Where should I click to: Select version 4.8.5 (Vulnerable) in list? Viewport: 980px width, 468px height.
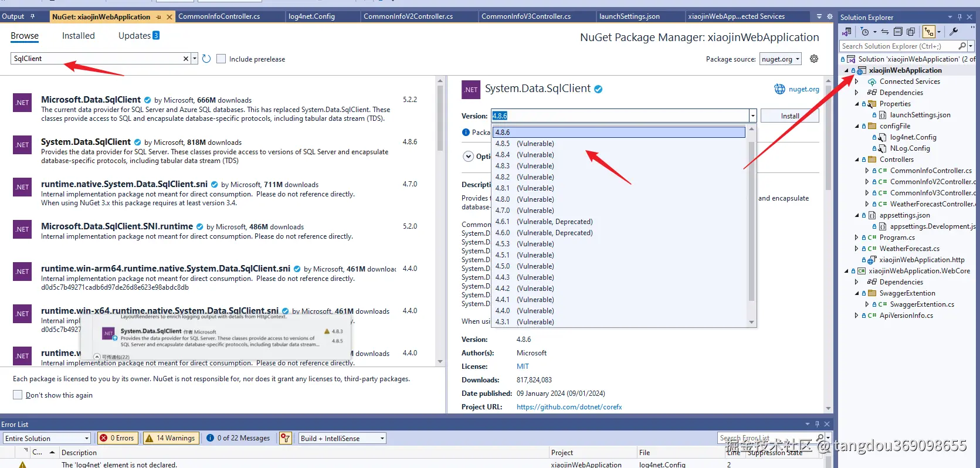[619, 144]
